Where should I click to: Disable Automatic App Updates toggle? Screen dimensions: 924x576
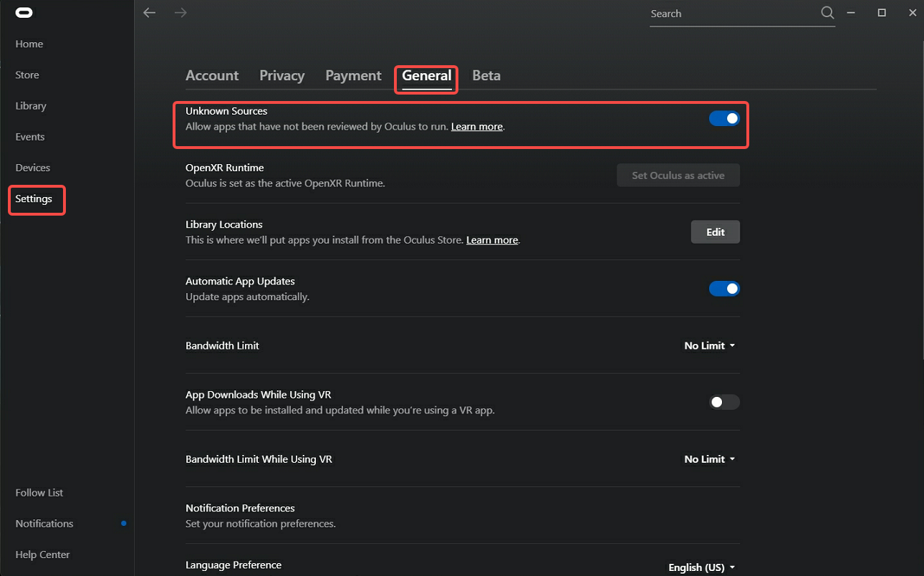point(724,289)
